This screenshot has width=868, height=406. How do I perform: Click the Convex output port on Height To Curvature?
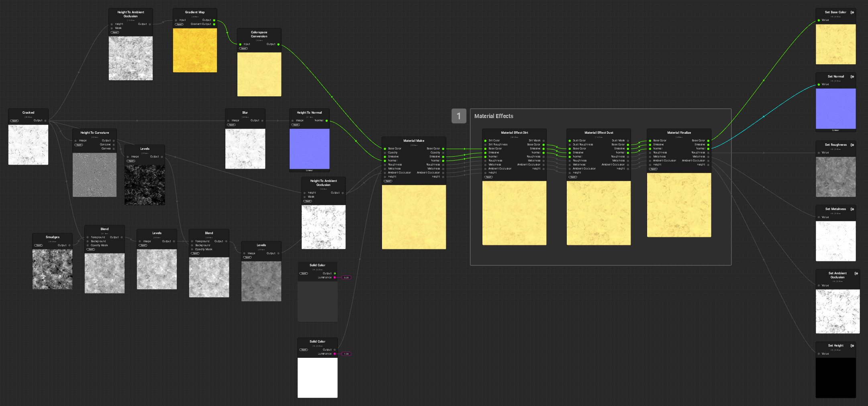[x=114, y=149]
